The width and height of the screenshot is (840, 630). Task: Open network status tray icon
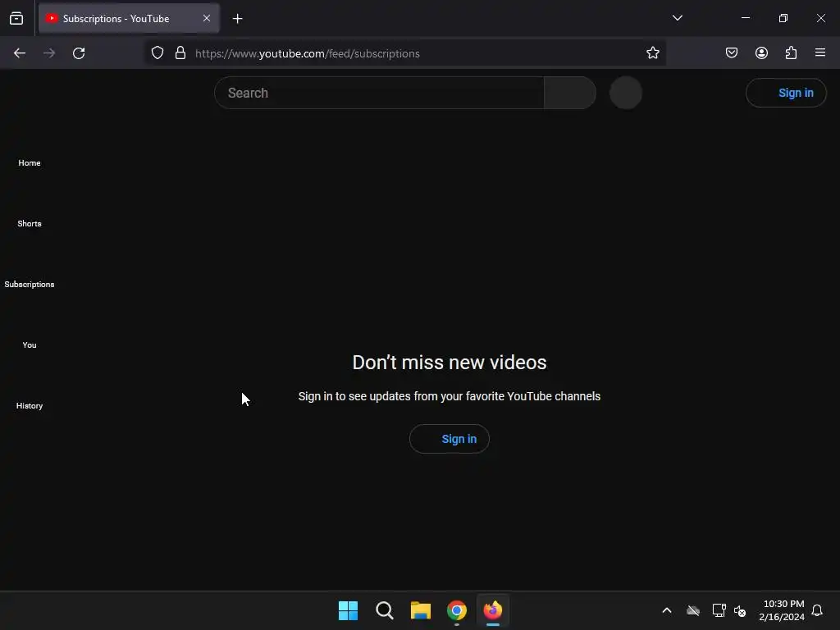[x=719, y=610]
